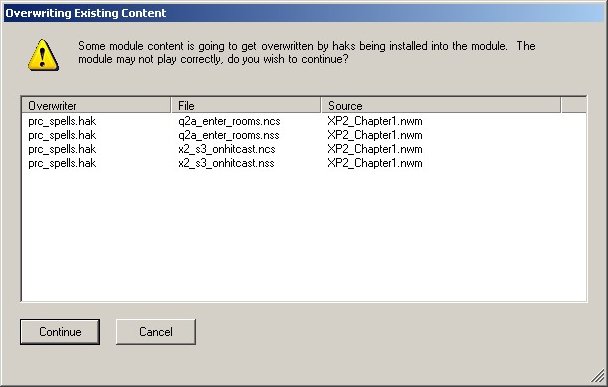Click prc_spells.hak in the second row
The height and width of the screenshot is (387, 608).
click(x=62, y=135)
